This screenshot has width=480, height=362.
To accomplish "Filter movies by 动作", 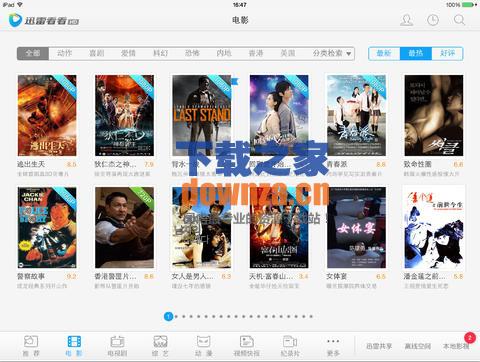I will point(65,53).
